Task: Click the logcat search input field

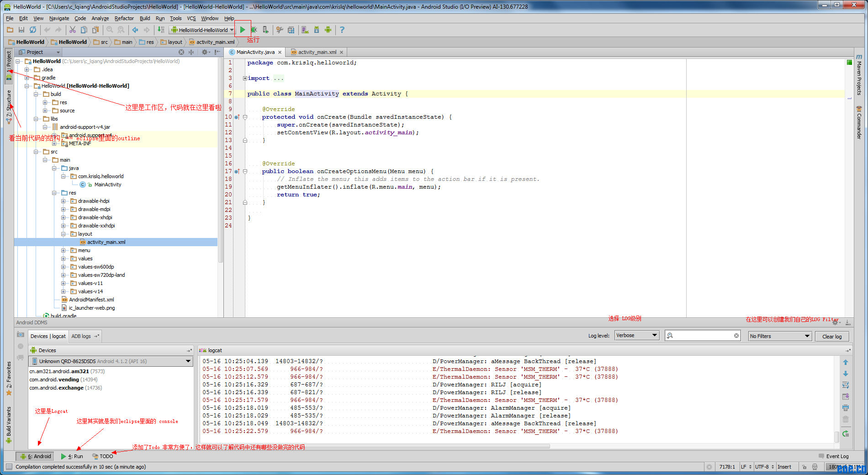Action: tap(704, 336)
